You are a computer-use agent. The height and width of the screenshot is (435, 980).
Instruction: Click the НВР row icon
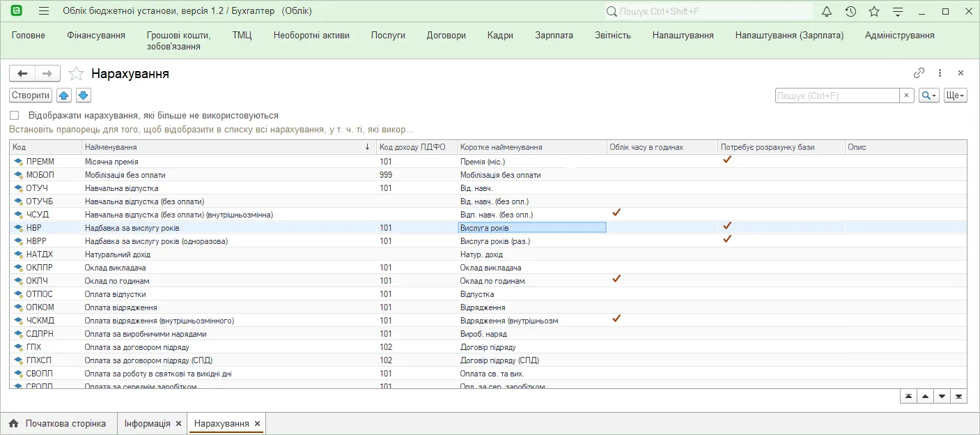(x=18, y=228)
